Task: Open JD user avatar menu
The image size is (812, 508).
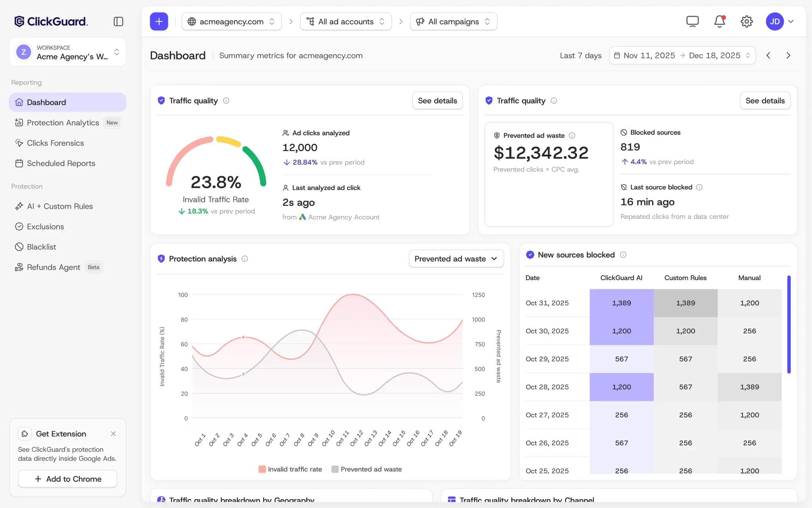Action: click(775, 21)
